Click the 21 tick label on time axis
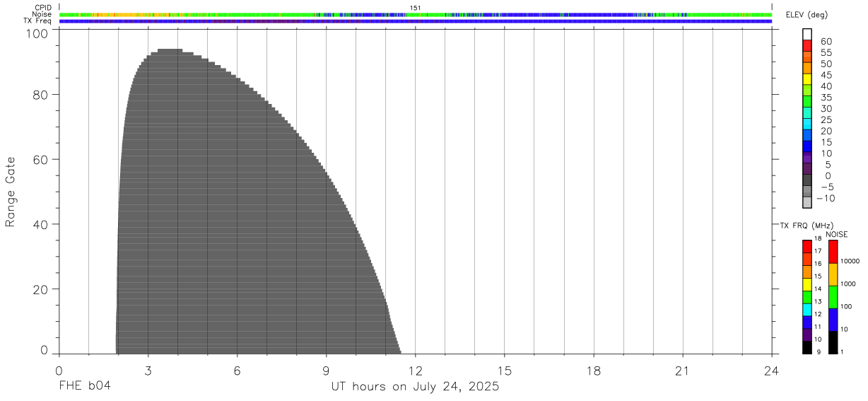 [683, 371]
